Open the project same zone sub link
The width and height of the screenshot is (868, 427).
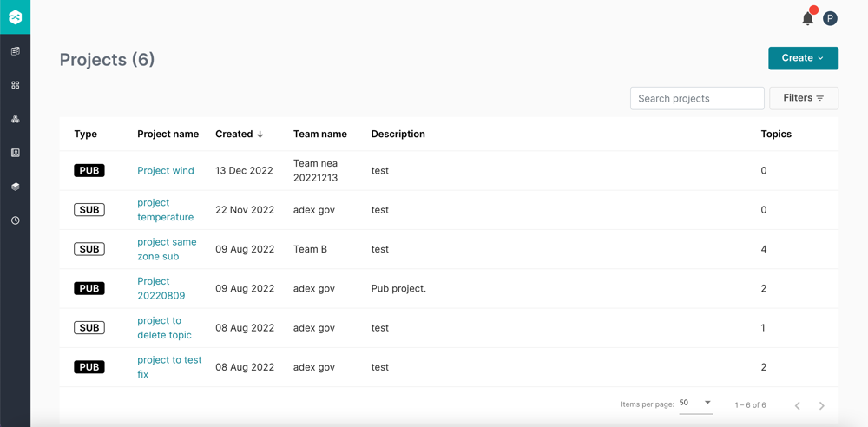click(167, 249)
